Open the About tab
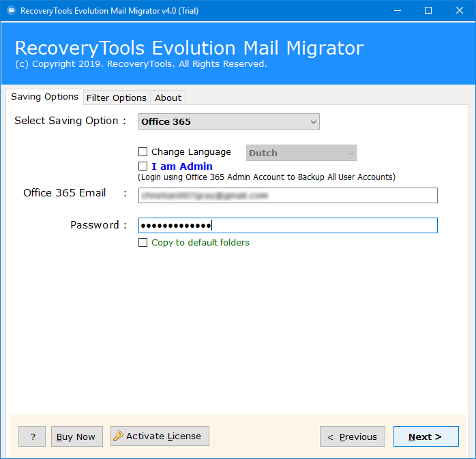Screen dimensions: 476x459 (168, 98)
